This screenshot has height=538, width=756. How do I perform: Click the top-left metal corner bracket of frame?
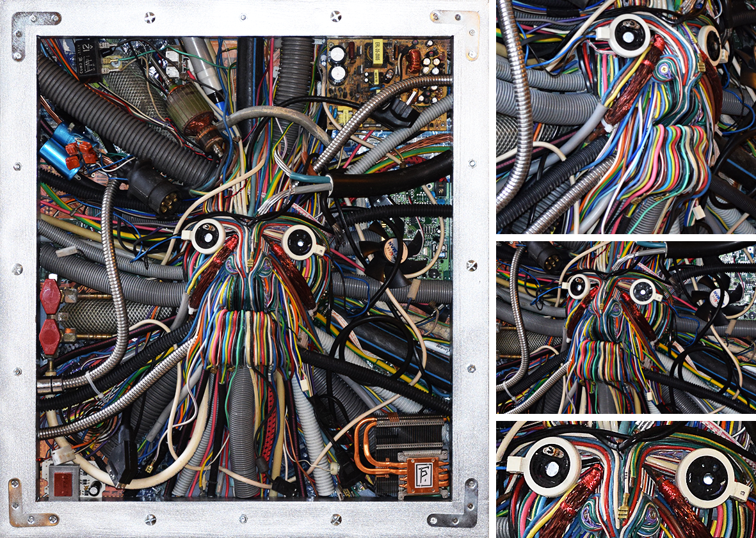(29, 29)
